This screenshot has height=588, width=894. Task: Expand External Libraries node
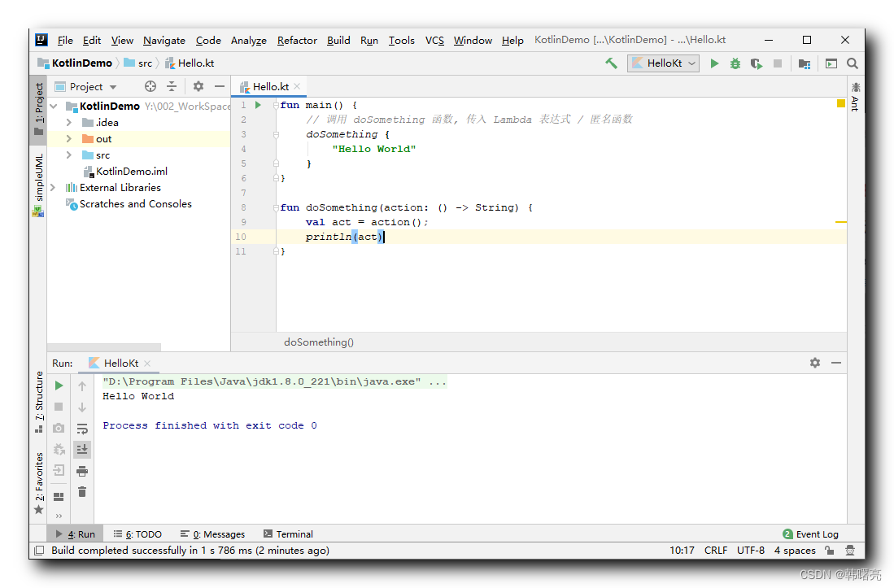coord(54,187)
